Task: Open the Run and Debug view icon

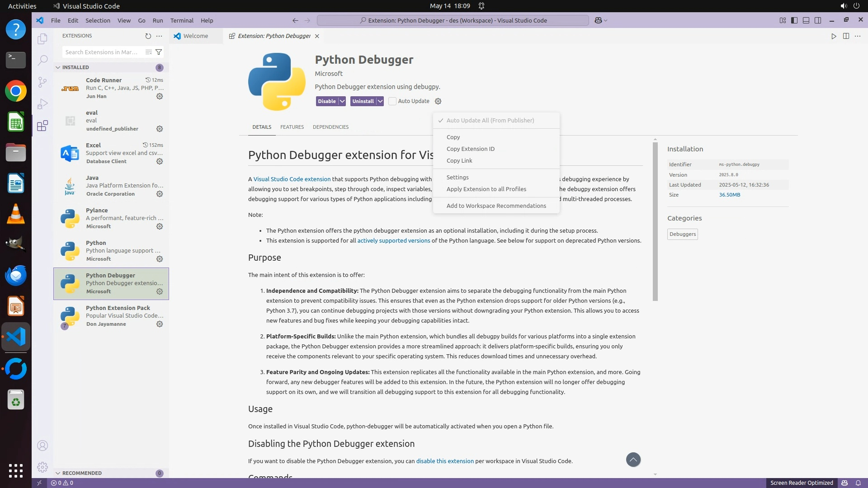Action: [x=42, y=104]
